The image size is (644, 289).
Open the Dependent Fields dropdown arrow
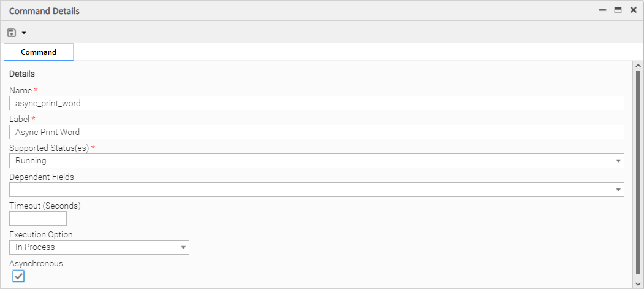[x=618, y=190]
